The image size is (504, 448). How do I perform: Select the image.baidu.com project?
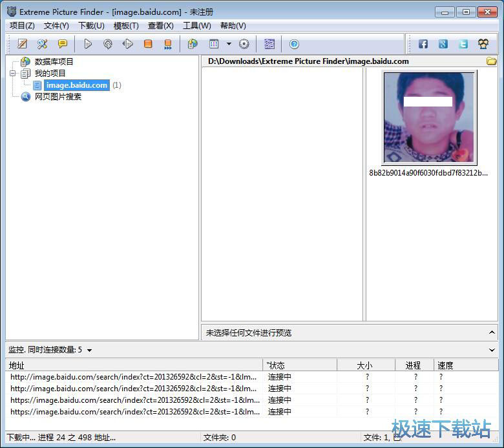(76, 85)
